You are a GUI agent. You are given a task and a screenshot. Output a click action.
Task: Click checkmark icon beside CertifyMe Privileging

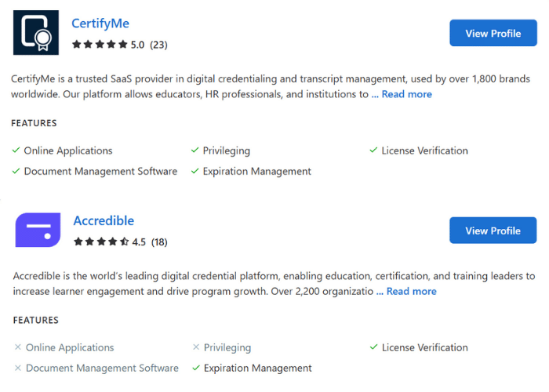[195, 151]
